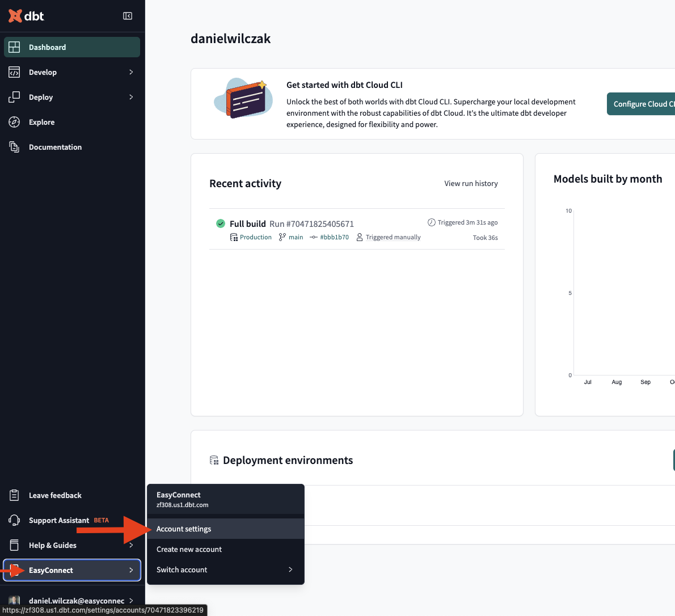Select Account settings in the popup menu
Viewport: 675px width, 616px height.
pos(226,529)
